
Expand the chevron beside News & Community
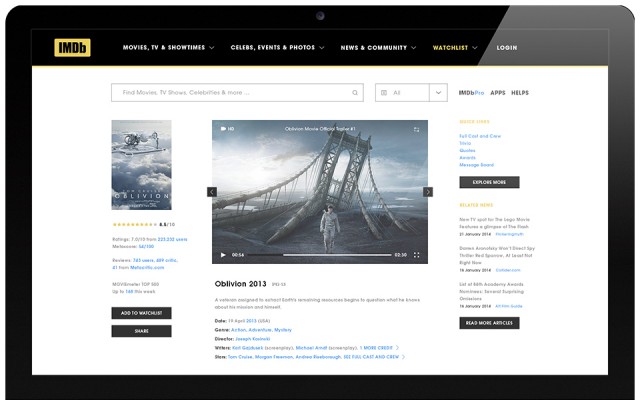coord(413,48)
